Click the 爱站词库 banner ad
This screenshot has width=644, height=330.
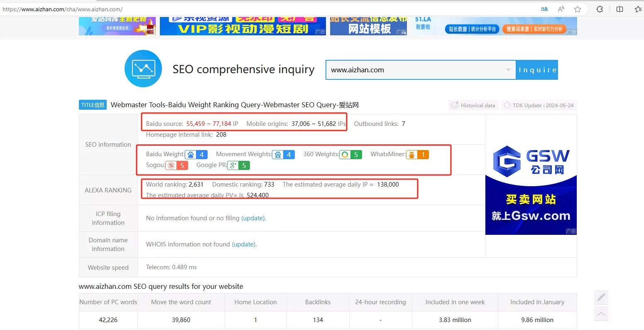point(117,26)
